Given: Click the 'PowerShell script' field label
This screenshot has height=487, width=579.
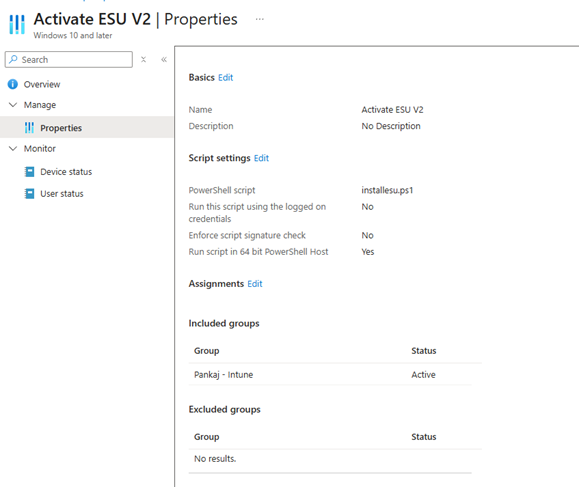Looking at the screenshot, I should tap(222, 190).
